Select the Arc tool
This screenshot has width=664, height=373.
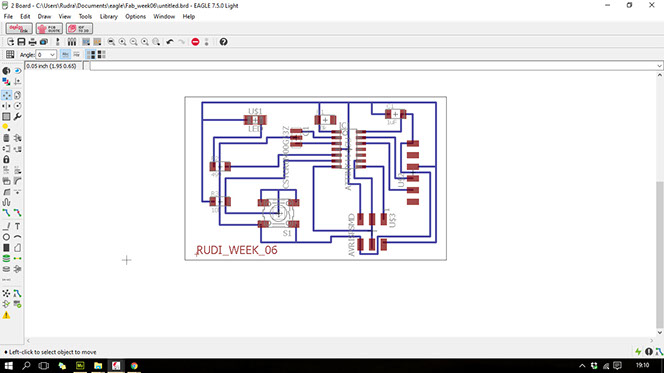click(x=17, y=237)
